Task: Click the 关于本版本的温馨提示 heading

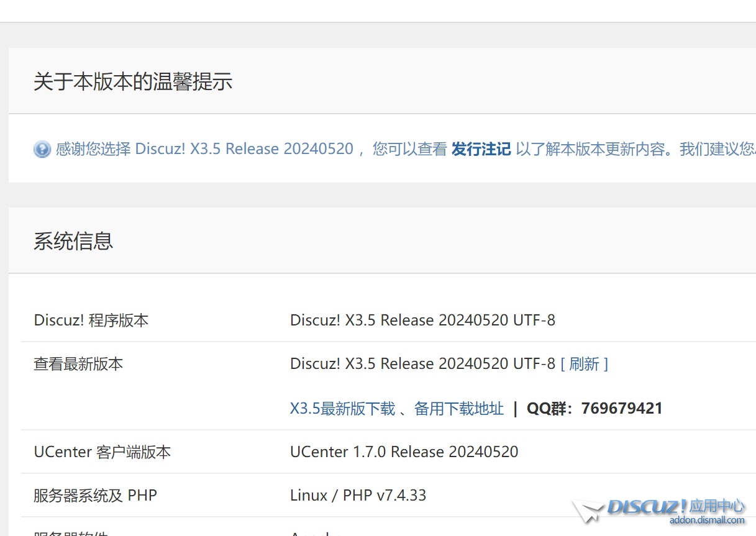Action: tap(133, 81)
